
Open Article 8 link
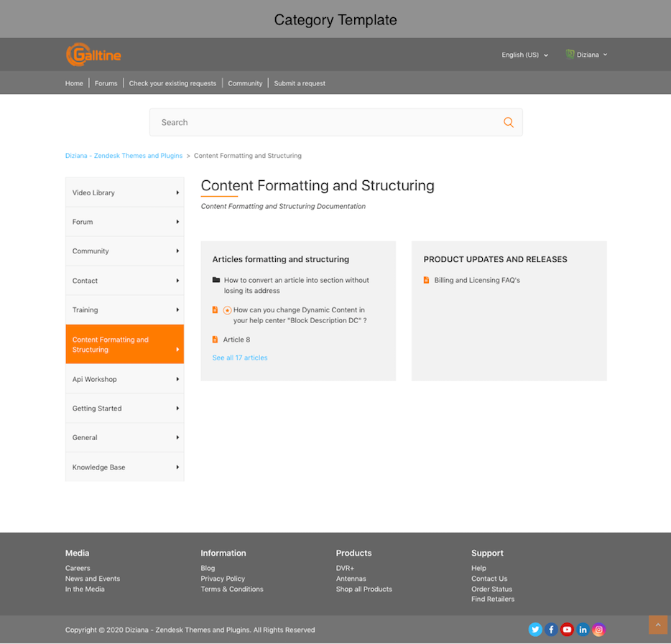coord(236,340)
